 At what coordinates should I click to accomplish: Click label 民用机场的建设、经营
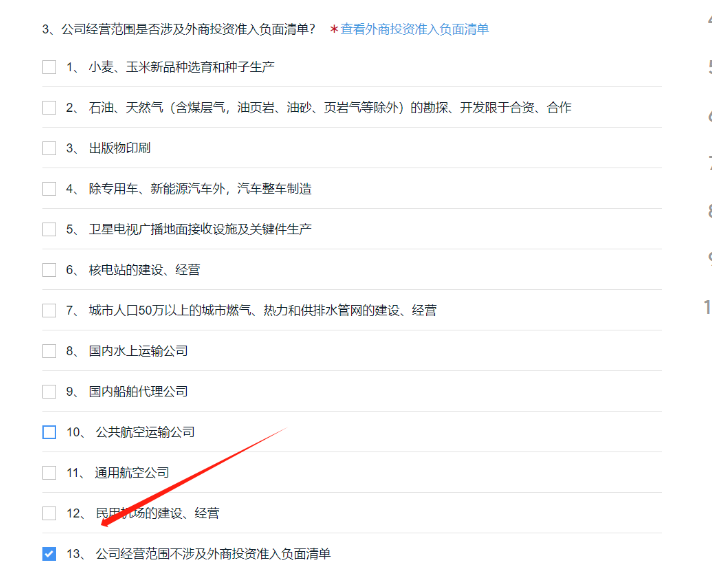[x=157, y=513]
